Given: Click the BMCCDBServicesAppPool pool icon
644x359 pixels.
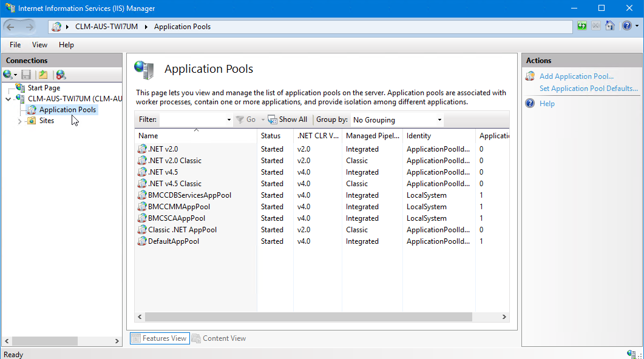Looking at the screenshot, I should 142,195.
